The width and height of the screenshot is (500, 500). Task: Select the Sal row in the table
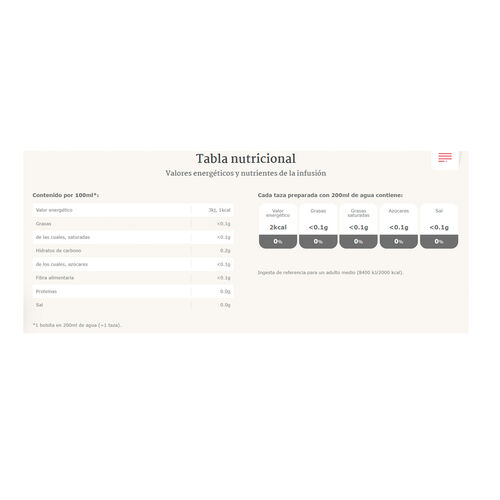point(133,305)
